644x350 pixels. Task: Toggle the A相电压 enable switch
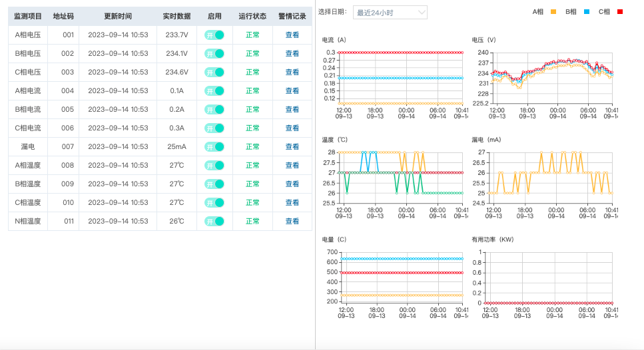coord(214,35)
